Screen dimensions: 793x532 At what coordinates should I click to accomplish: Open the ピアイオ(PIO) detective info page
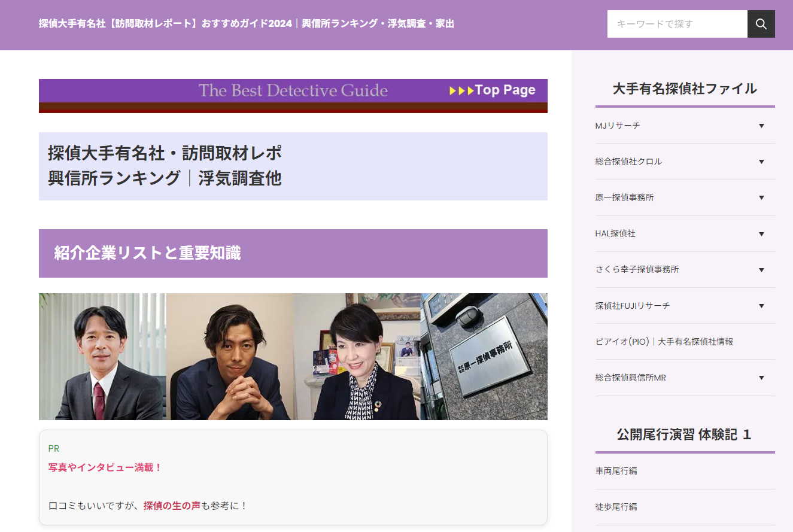pyautogui.click(x=664, y=341)
